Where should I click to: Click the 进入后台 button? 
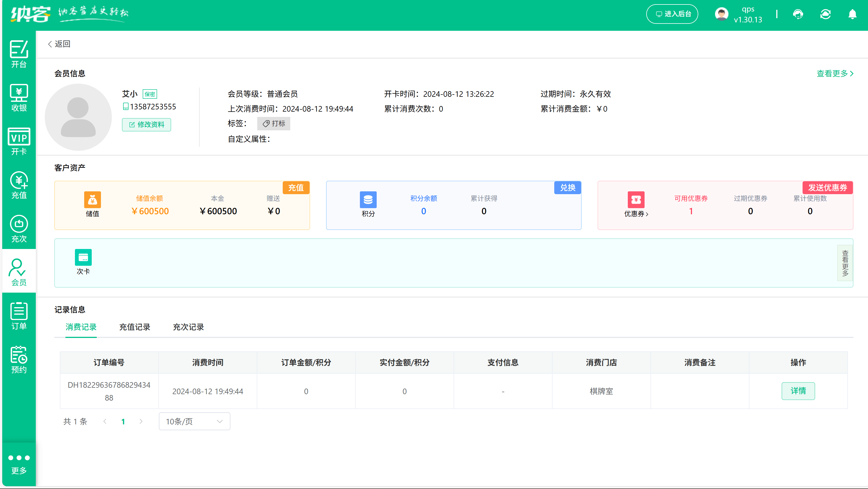tap(672, 14)
